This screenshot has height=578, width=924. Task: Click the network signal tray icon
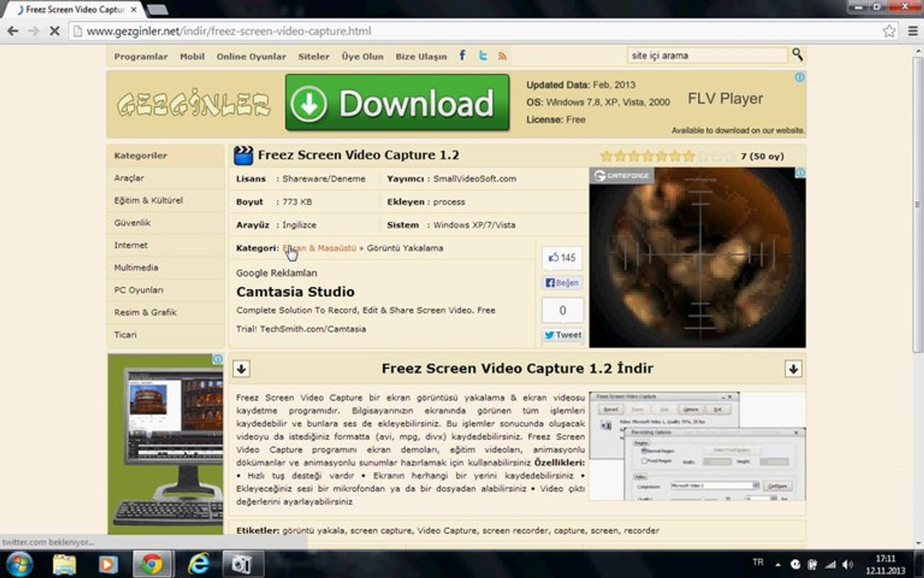830,564
